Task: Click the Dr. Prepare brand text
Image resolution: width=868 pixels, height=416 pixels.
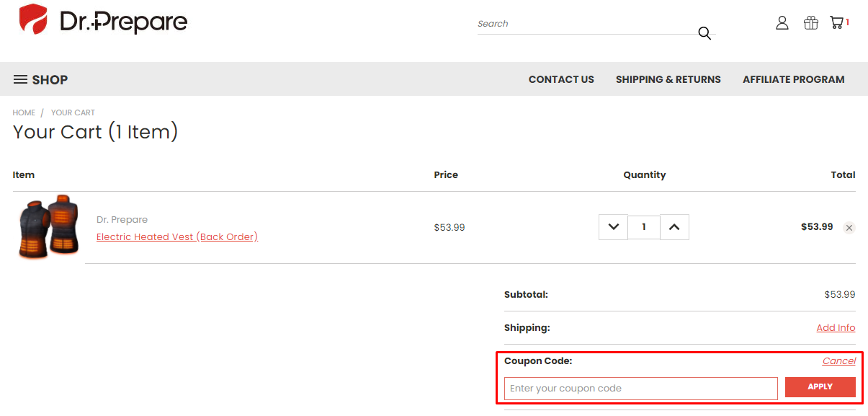Action: [122, 219]
